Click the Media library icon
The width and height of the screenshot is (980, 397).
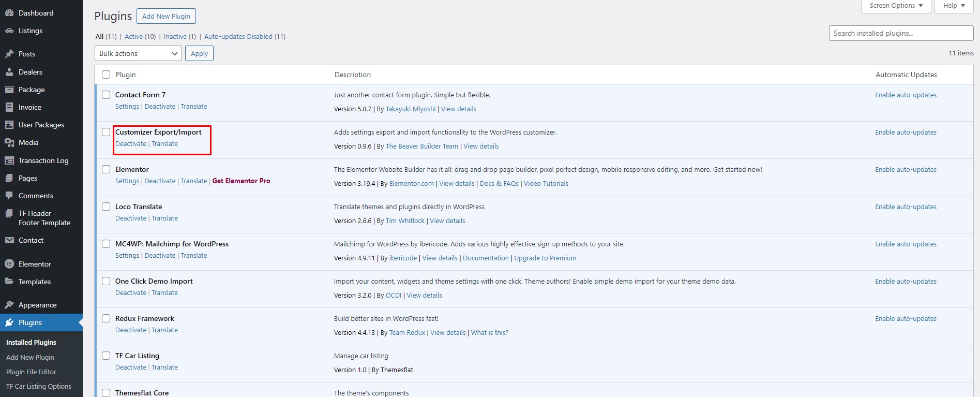9,142
